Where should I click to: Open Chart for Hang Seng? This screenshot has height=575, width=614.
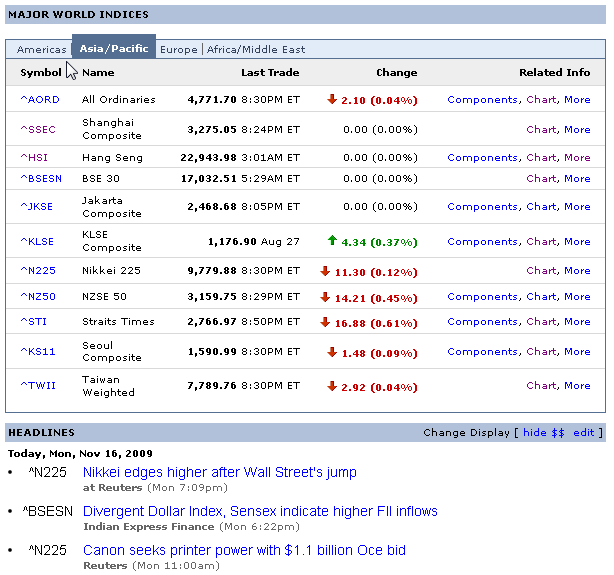pos(541,158)
